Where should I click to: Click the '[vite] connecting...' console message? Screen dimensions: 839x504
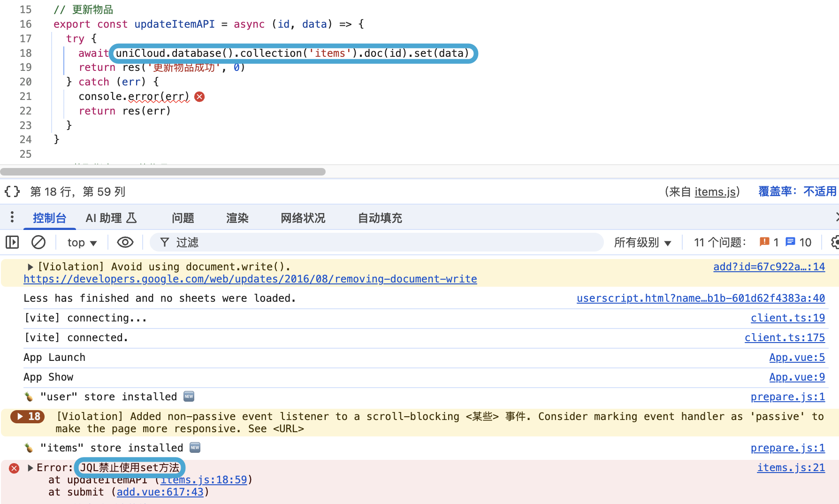coord(85,318)
